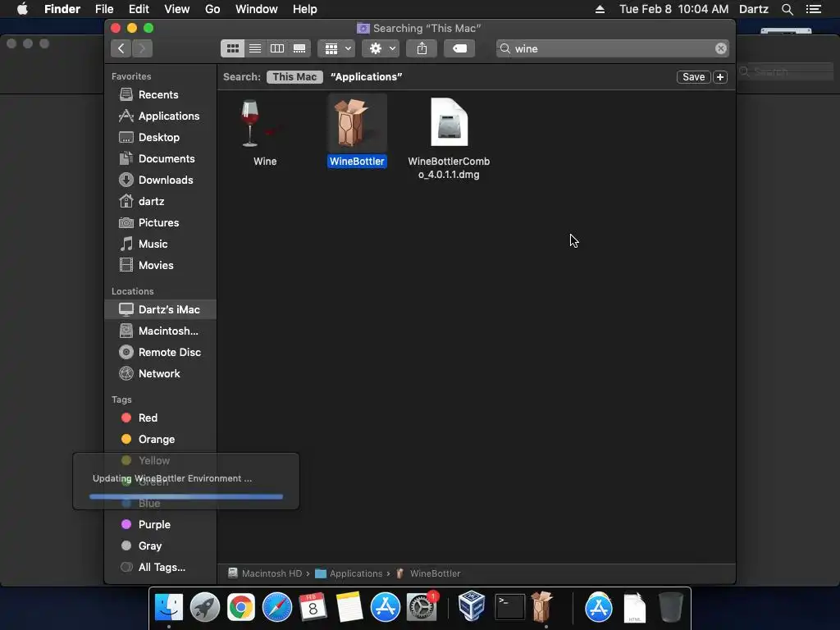Open the View menu
The height and width of the screenshot is (630, 840).
pyautogui.click(x=177, y=9)
